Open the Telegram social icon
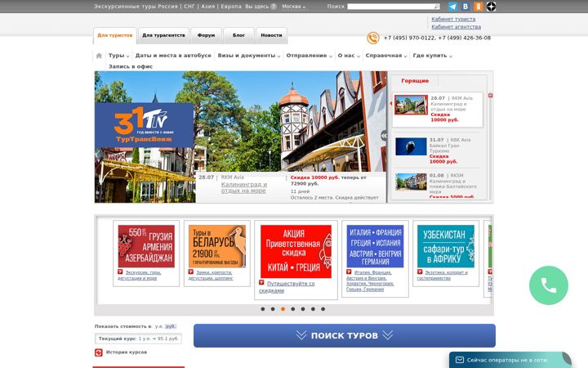The width and height of the screenshot is (588, 368). point(452,7)
